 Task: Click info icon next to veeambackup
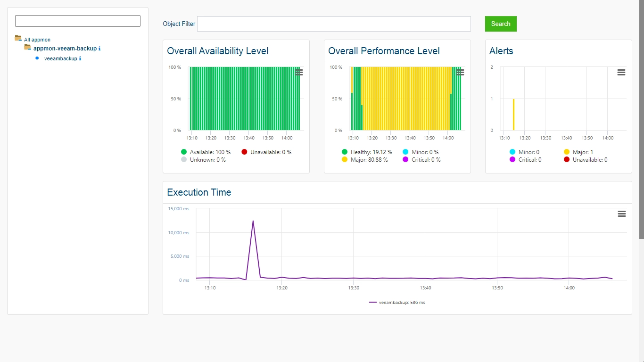coord(80,58)
